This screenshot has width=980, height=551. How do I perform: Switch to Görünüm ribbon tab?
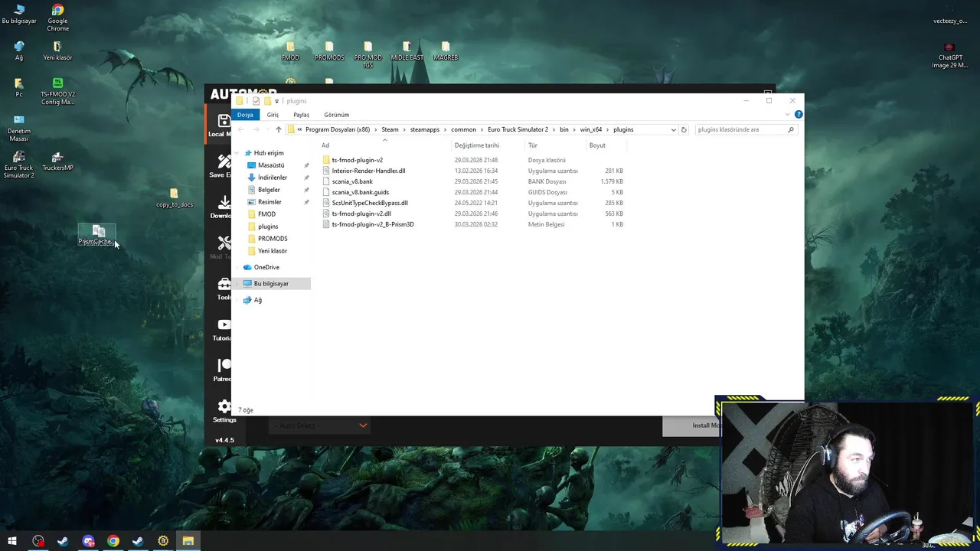336,115
